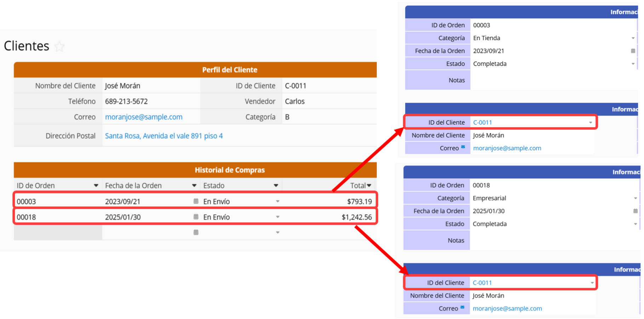
Task: Select the order ID 00018 cell
Action: coord(58,217)
